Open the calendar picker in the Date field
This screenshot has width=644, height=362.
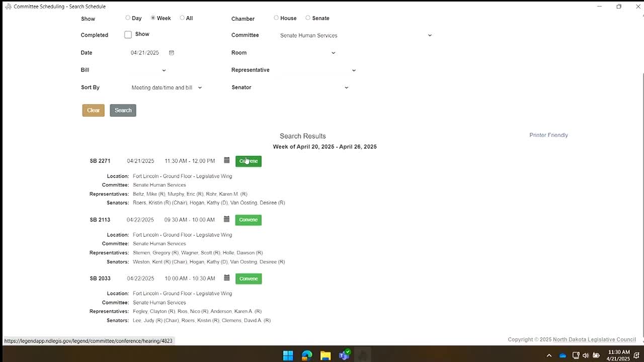[172, 53]
